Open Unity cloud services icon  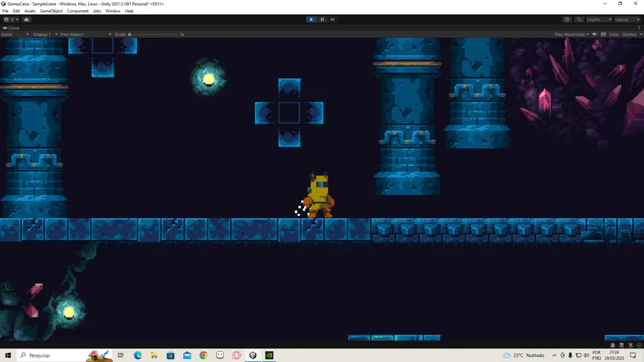click(26, 19)
